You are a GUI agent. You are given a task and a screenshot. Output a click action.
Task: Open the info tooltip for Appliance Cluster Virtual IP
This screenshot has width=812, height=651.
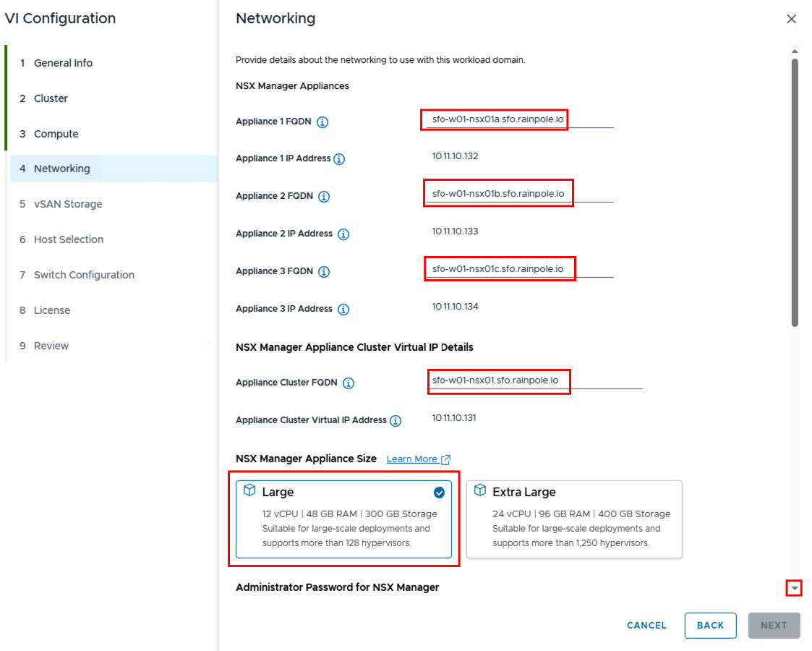[396, 420]
